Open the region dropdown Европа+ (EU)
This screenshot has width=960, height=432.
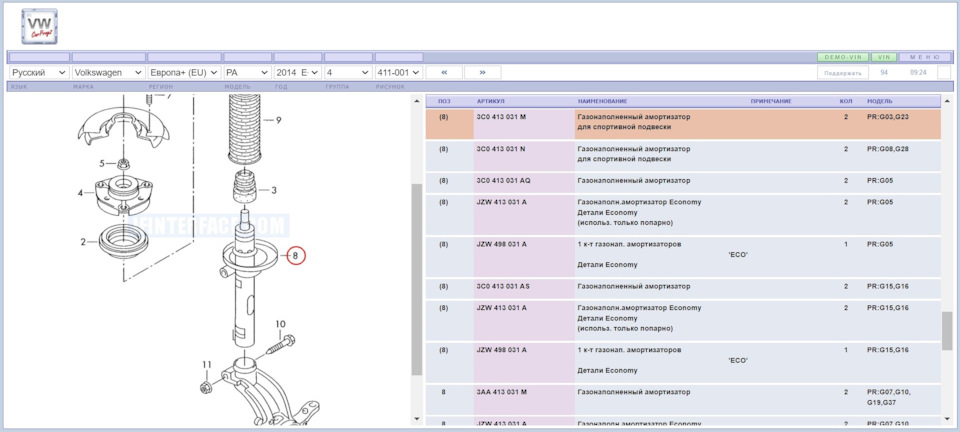184,72
